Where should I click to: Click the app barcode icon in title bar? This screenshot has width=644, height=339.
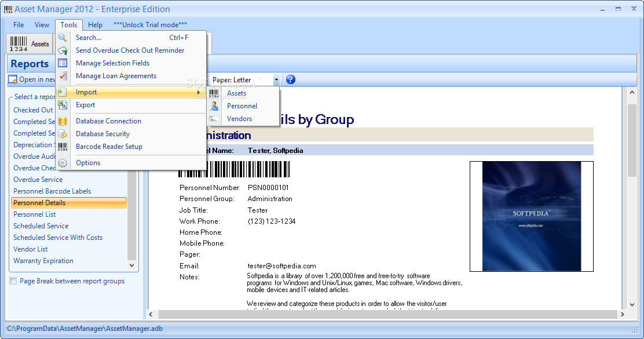8,9
